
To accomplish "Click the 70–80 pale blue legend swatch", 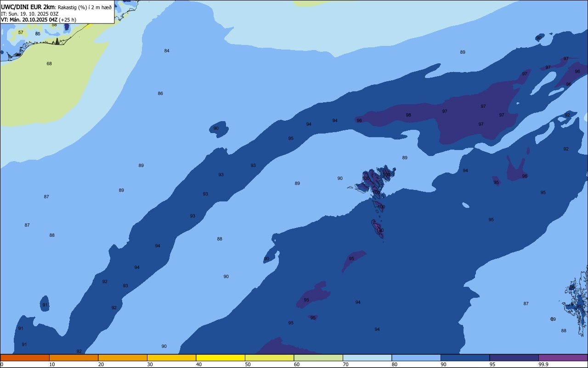I will point(367,357).
